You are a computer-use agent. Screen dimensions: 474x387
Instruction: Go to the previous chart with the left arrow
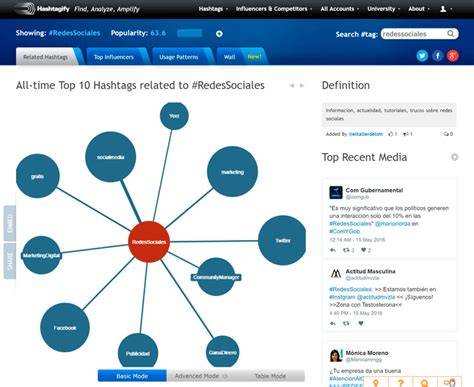coord(292,86)
